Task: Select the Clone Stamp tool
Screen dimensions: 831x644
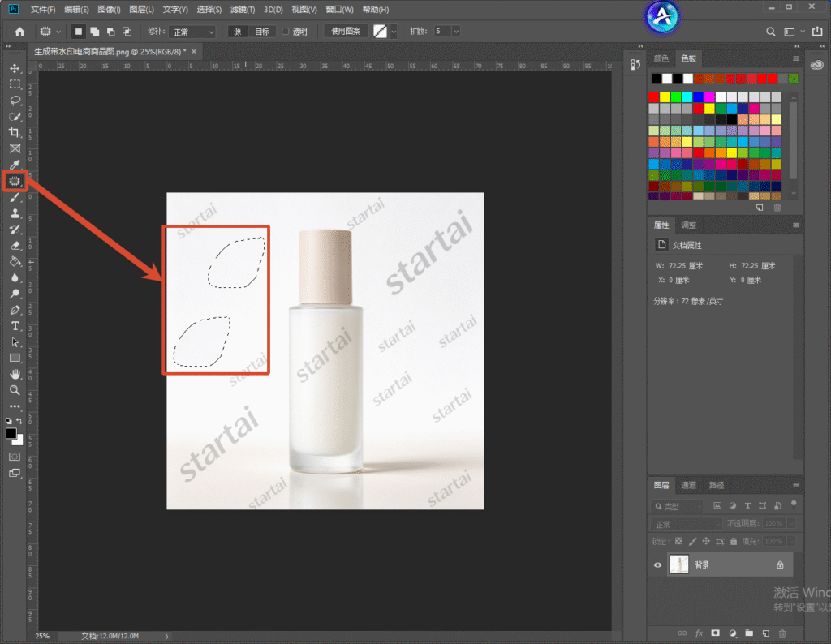Action: click(15, 213)
